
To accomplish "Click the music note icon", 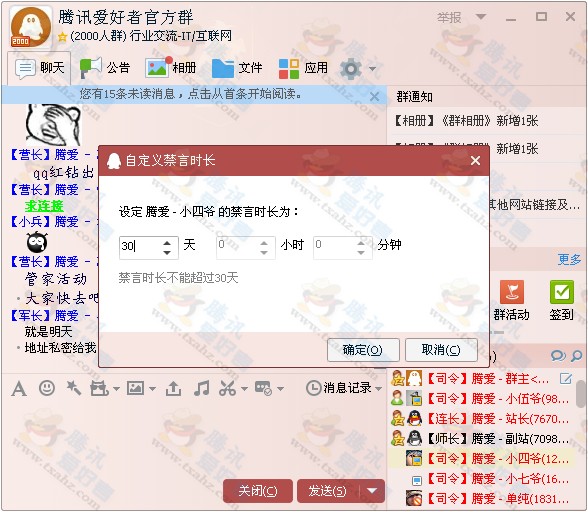I will 202,388.
